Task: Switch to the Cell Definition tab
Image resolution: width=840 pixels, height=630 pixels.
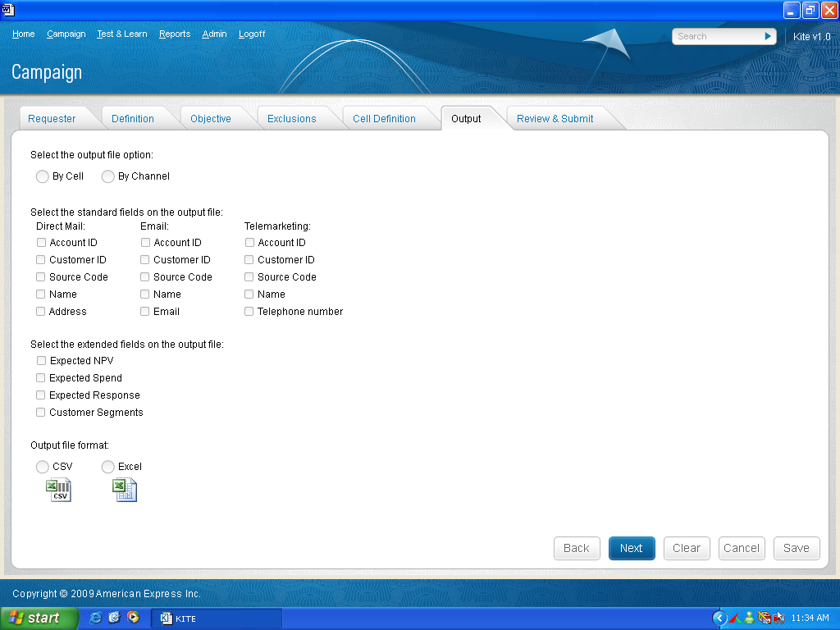Action: coord(384,119)
